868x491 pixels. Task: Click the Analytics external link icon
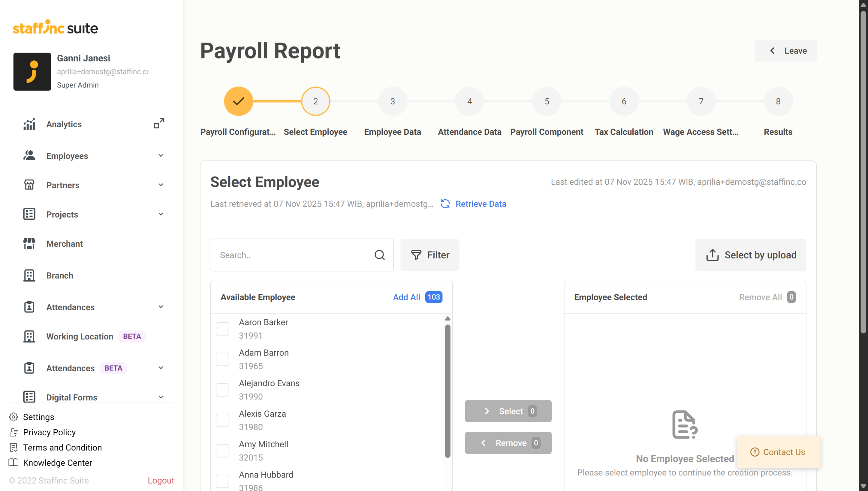pyautogui.click(x=159, y=124)
